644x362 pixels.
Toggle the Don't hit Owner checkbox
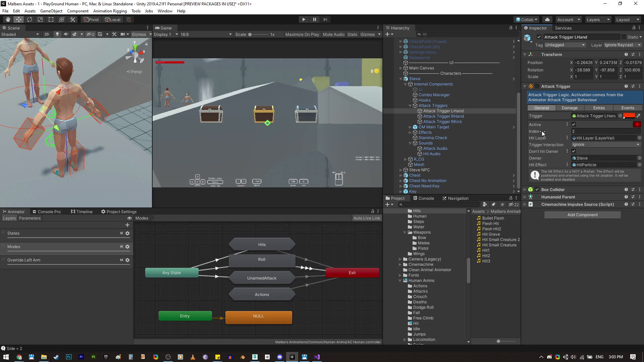pyautogui.click(x=574, y=151)
